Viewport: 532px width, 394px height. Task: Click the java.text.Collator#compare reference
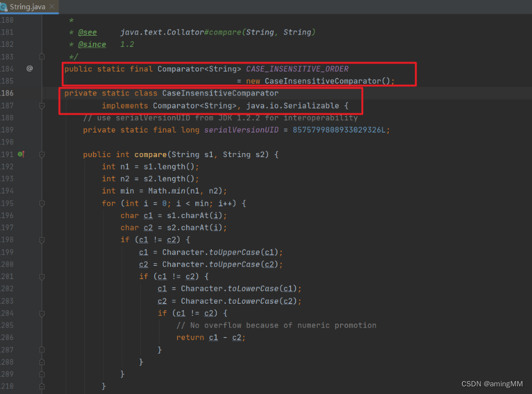point(181,32)
